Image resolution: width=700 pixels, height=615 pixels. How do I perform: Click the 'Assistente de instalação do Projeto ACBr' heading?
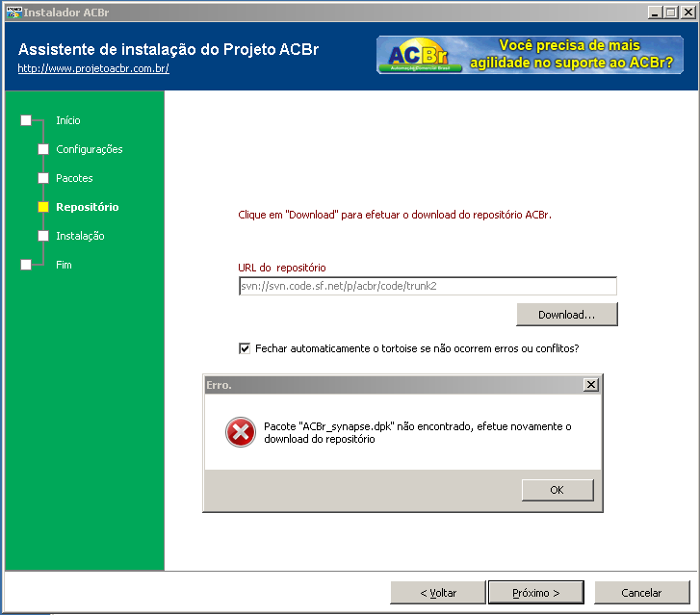tap(169, 49)
